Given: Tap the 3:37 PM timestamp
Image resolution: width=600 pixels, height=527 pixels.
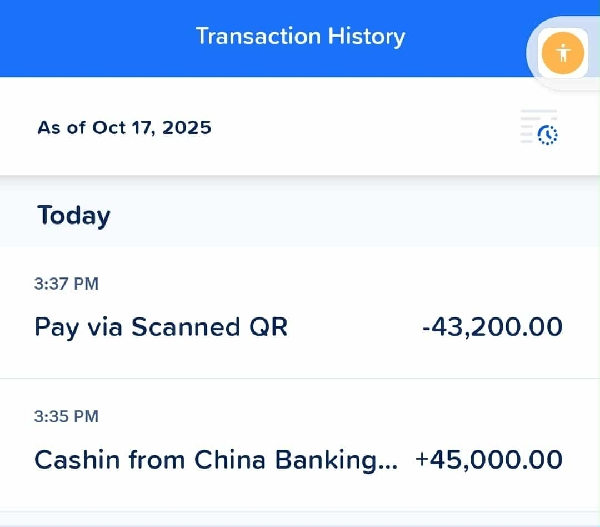Looking at the screenshot, I should (66, 284).
